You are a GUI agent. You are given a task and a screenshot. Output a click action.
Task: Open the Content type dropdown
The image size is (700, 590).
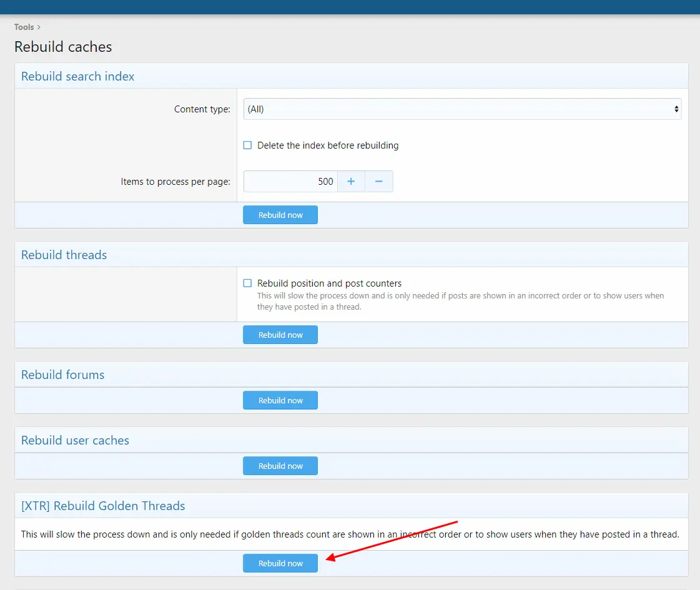[462, 109]
